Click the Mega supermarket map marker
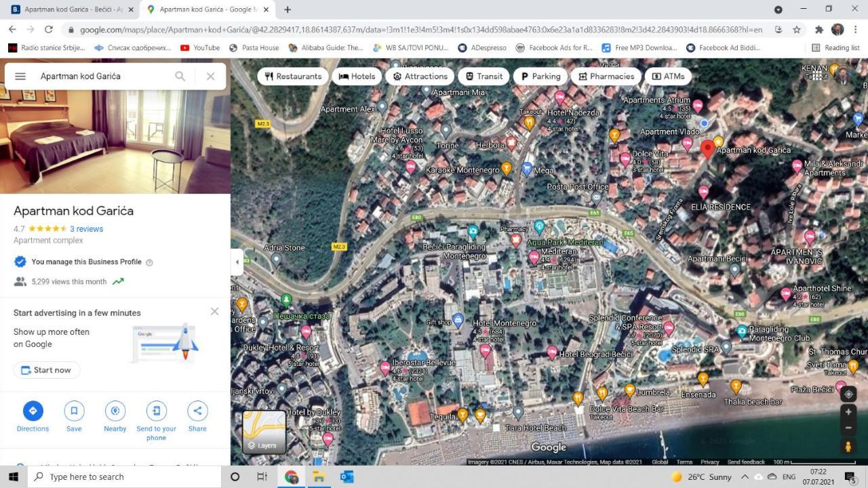The height and width of the screenshot is (488, 868). 527,169
